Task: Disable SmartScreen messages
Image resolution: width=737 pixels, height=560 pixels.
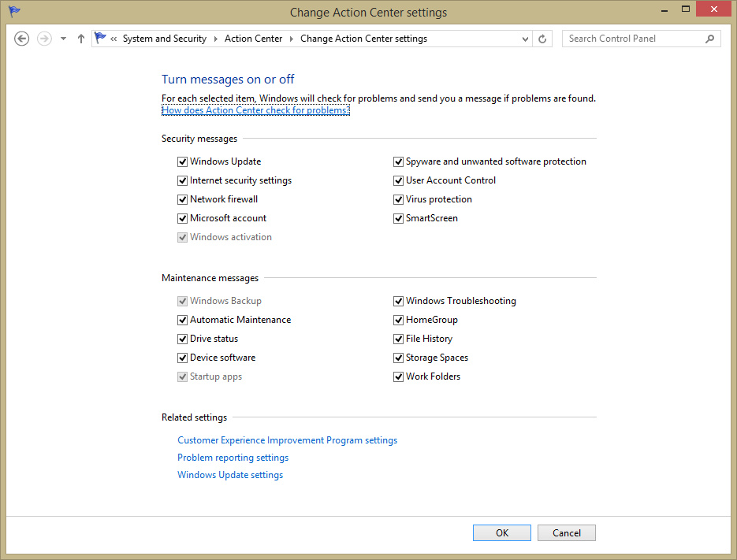Action: point(398,218)
